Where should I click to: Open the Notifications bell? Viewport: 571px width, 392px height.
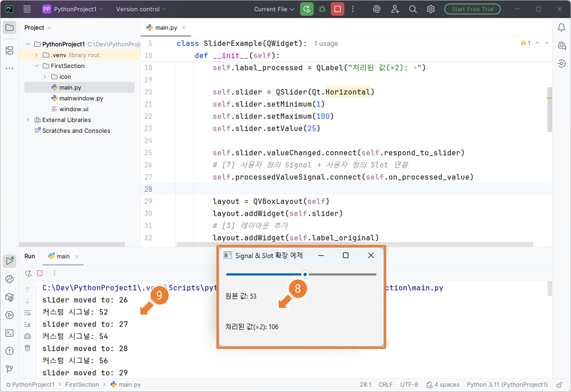[x=562, y=27]
